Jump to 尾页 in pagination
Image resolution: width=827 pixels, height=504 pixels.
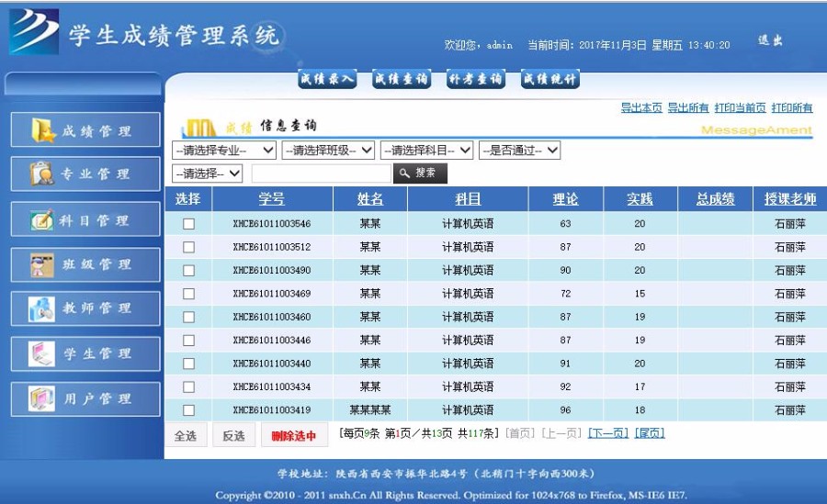(650, 433)
